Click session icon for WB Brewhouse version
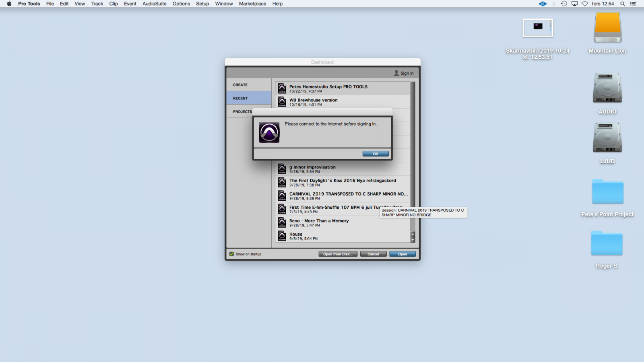644x362 pixels. pyautogui.click(x=282, y=102)
